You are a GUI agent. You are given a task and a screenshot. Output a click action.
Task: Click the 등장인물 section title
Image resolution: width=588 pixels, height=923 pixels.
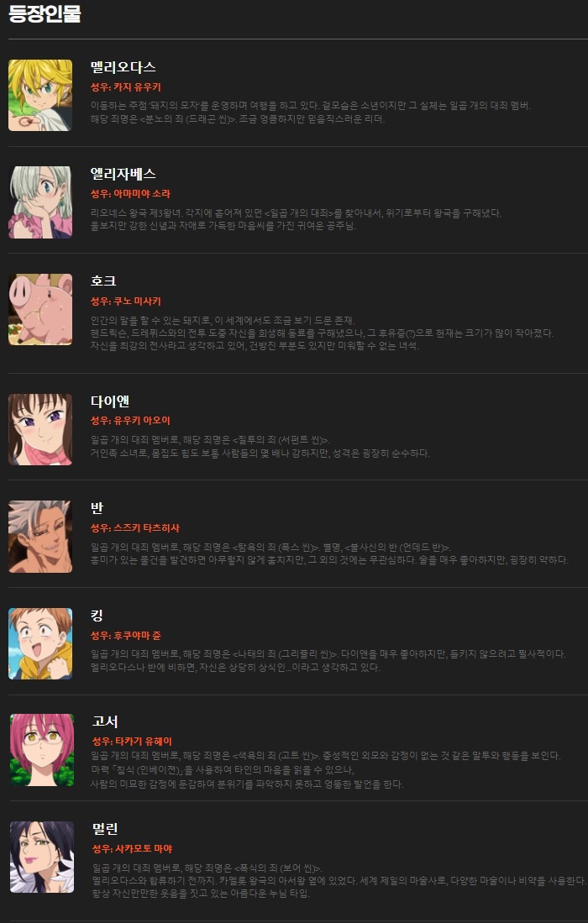45,13
